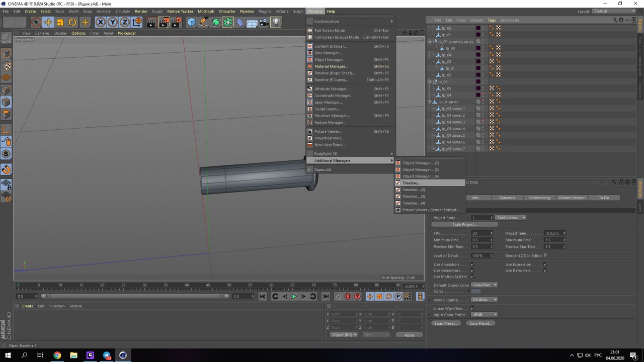Toggle the Z axis lock

tap(125, 22)
